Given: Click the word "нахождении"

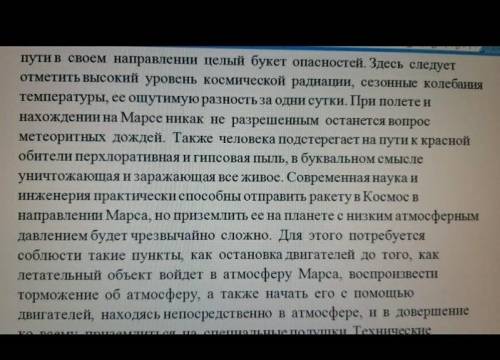Looking at the screenshot, I should (x=59, y=117).
